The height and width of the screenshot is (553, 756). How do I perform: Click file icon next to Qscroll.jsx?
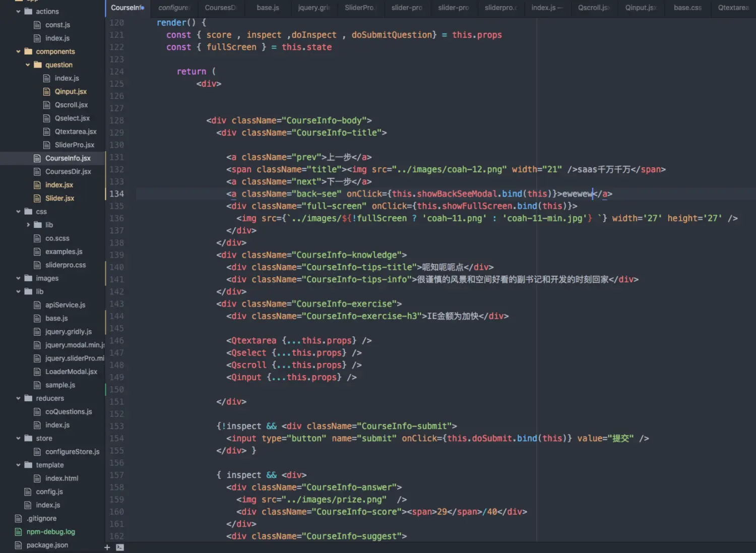pyautogui.click(x=47, y=105)
